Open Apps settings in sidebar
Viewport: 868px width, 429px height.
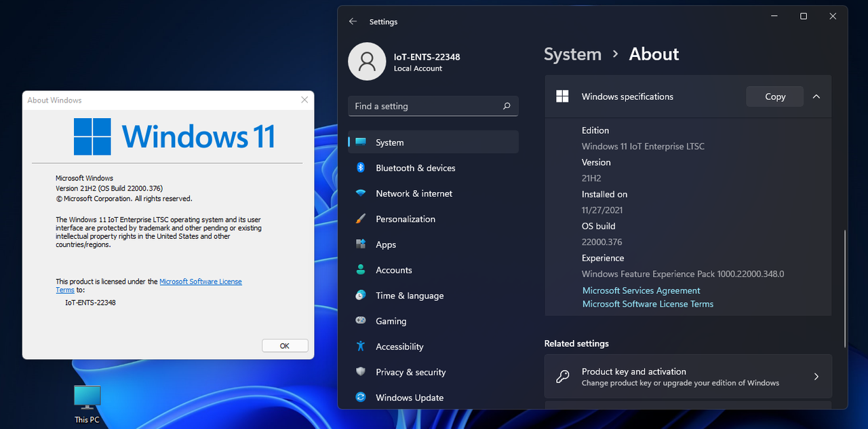click(x=433, y=244)
